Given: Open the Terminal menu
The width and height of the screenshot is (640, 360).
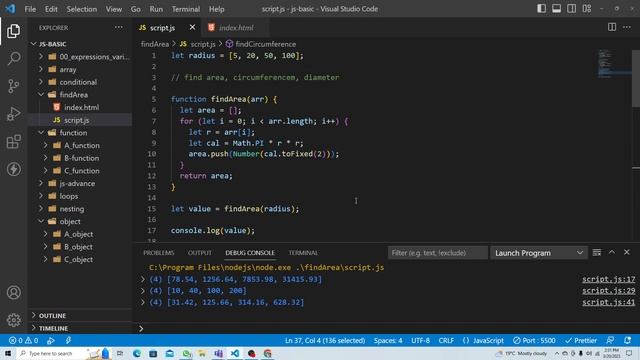Looking at the screenshot, I should [186, 9].
